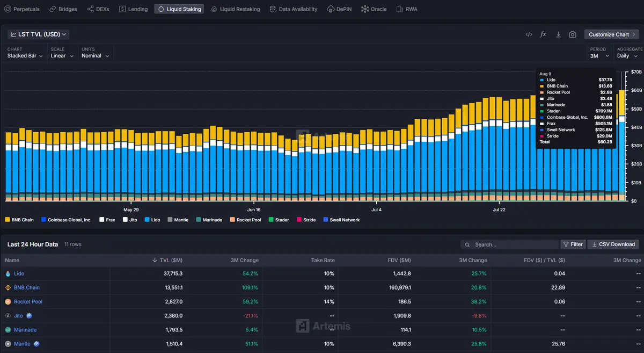This screenshot has width=644, height=353.
Task: Switch to the Oracle tab
Action: (x=374, y=9)
